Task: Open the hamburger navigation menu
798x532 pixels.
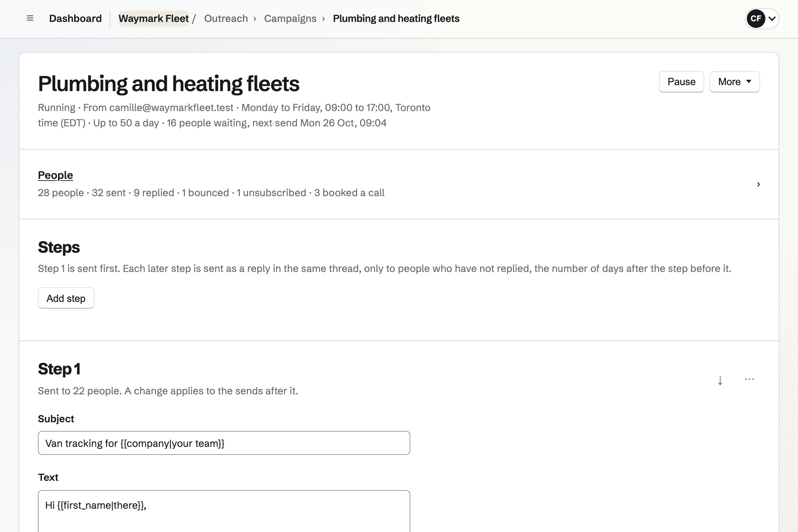Action: click(30, 18)
